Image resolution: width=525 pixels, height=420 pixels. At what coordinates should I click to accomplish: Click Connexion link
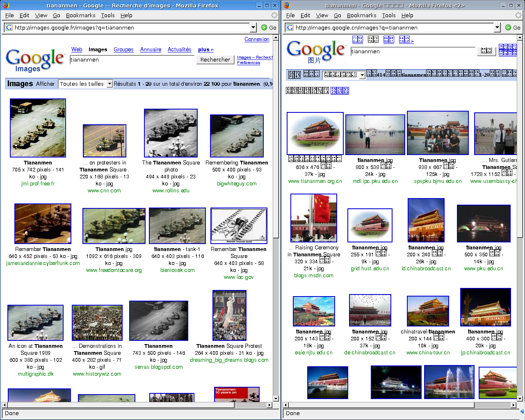(x=257, y=39)
